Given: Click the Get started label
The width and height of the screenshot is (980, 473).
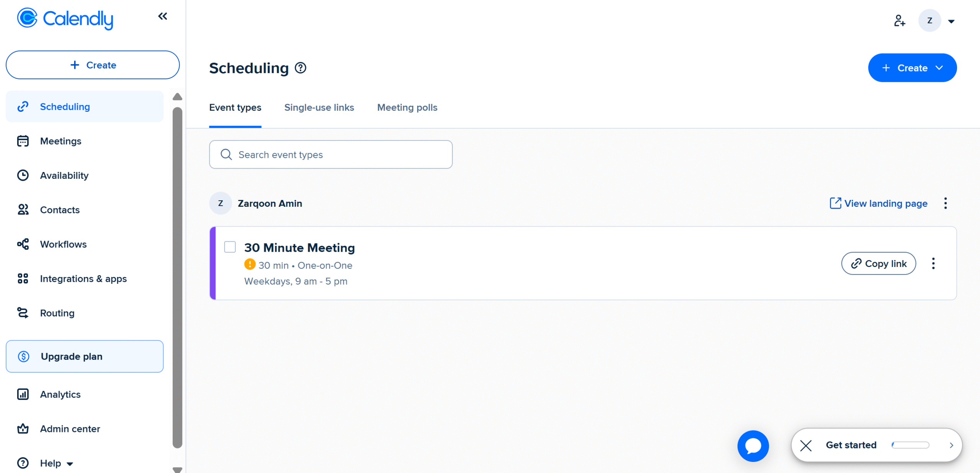Looking at the screenshot, I should pyautogui.click(x=851, y=445).
